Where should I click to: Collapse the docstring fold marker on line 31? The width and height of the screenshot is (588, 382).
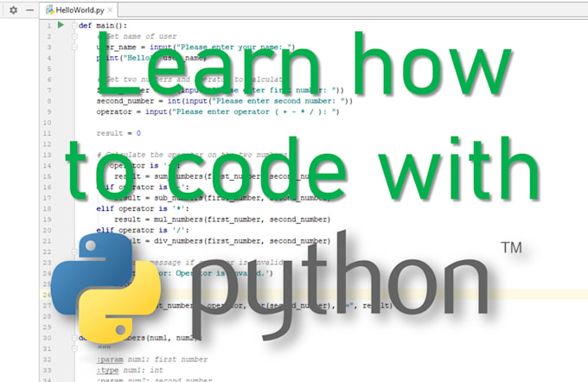[74, 348]
